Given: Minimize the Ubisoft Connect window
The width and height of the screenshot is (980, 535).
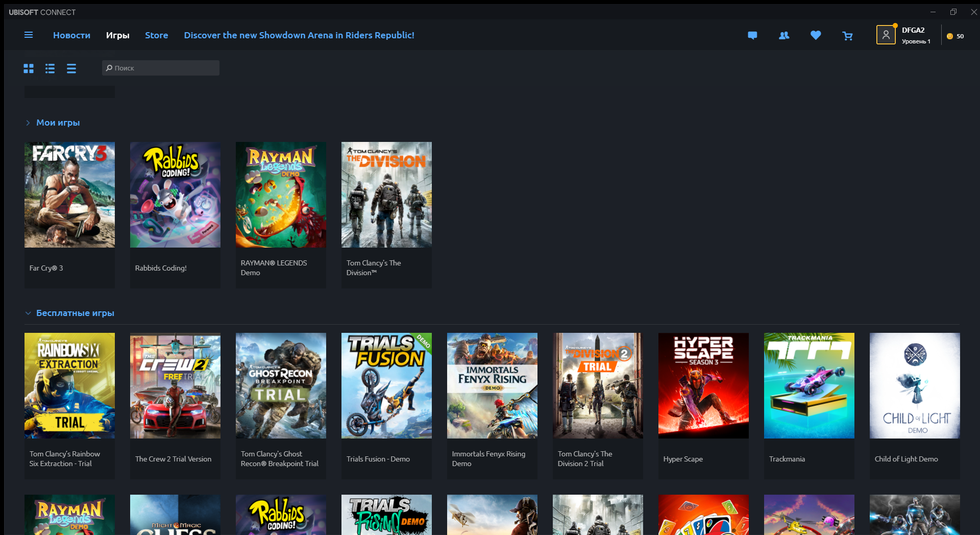Looking at the screenshot, I should 933,12.
